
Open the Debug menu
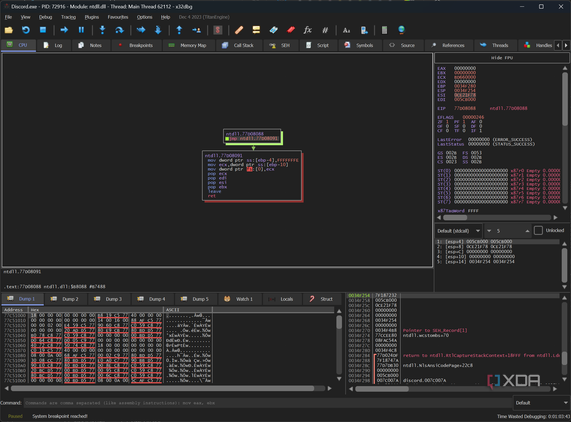pos(46,17)
